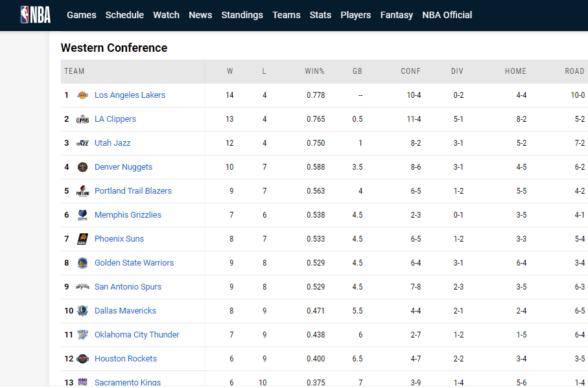588x388 pixels.
Task: Click the Mavericks win percentage 0.471
Action: (316, 311)
